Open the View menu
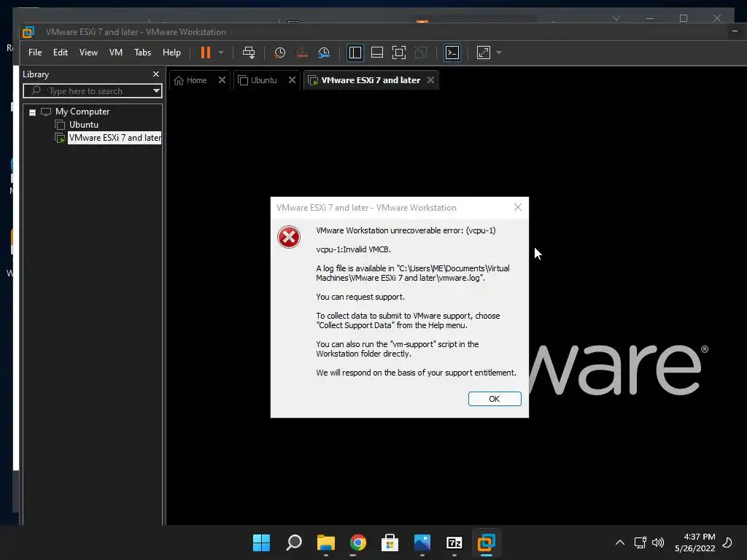The image size is (747, 560). [x=88, y=52]
